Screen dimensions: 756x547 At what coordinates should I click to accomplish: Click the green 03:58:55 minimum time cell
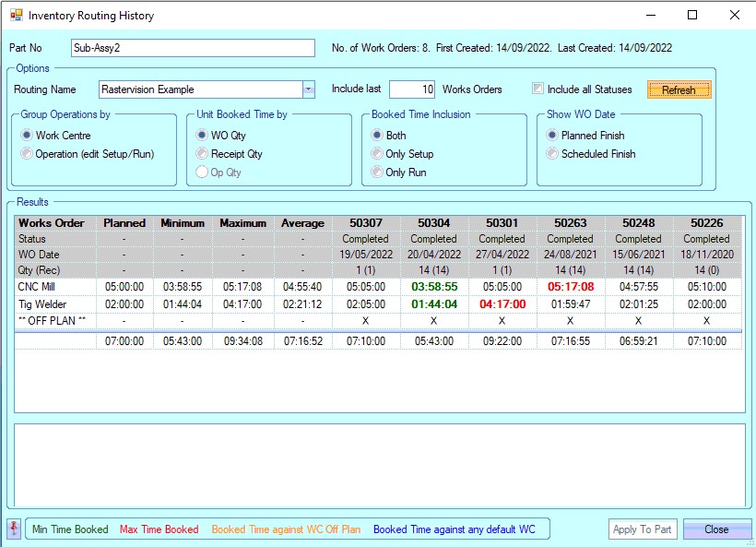pos(433,287)
